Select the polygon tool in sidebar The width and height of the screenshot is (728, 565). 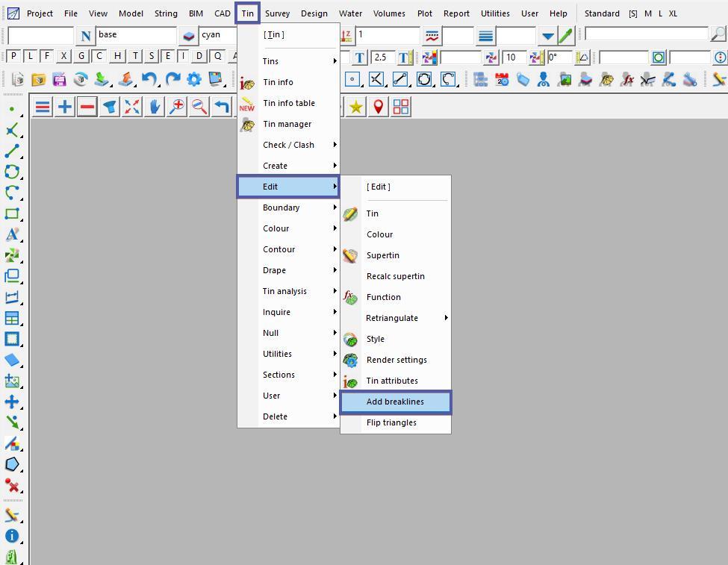tap(12, 464)
